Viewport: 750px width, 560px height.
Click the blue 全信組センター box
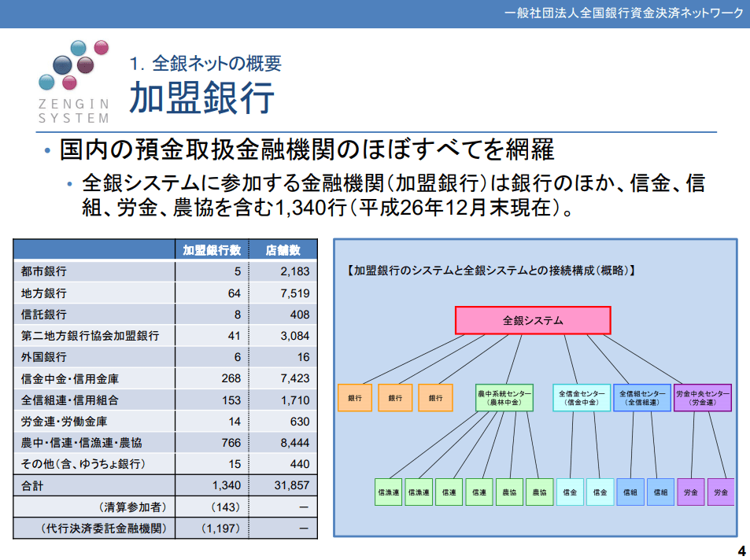641,397
